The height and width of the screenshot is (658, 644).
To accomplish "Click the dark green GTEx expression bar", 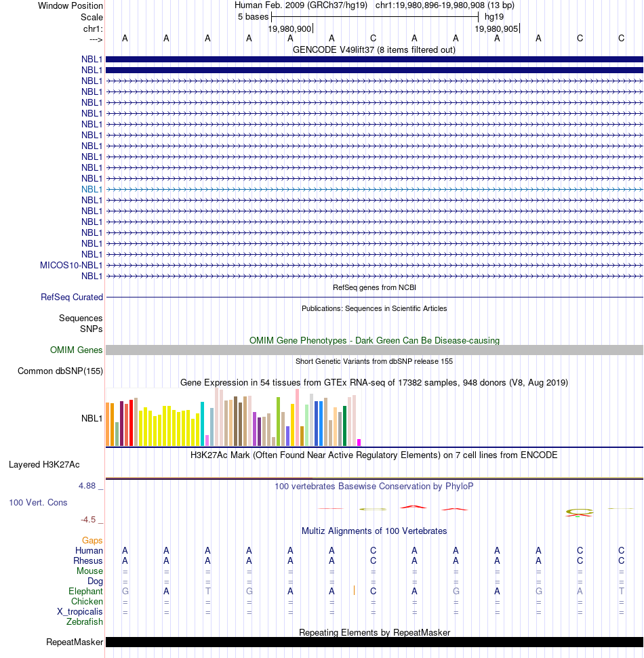I will pyautogui.click(x=344, y=426).
